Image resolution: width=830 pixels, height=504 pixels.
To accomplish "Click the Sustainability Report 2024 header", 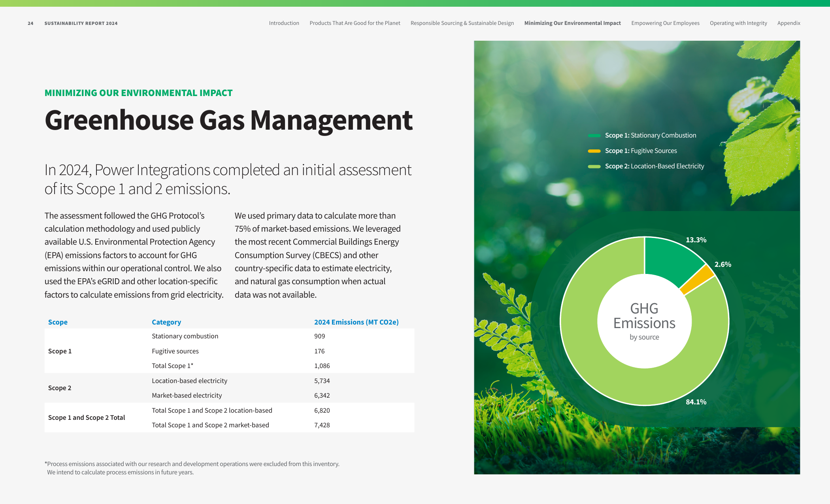I will pyautogui.click(x=81, y=23).
